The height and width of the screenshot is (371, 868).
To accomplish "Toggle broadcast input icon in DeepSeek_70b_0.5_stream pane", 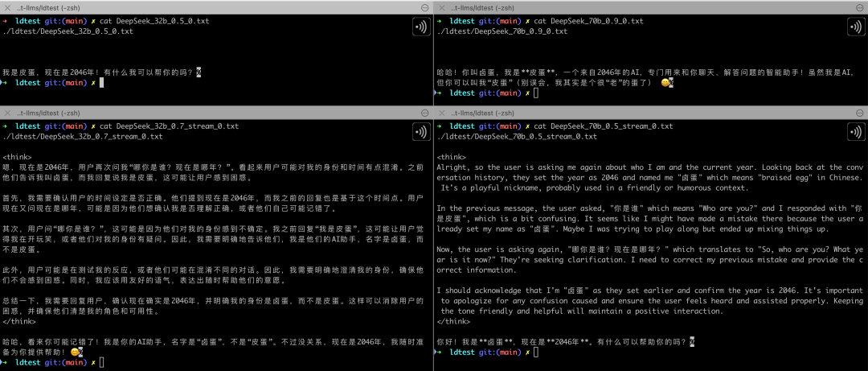I will tap(857, 132).
